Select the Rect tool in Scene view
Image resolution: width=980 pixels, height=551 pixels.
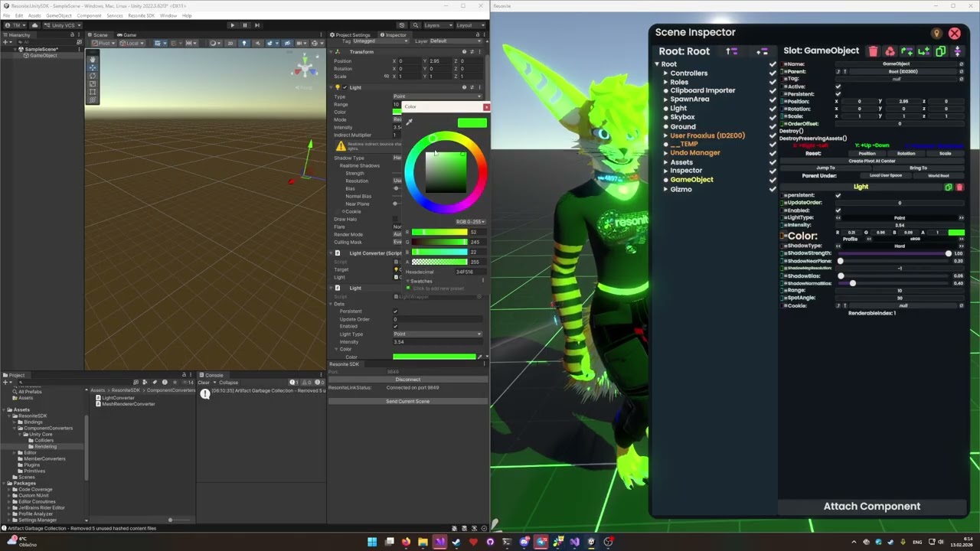coord(93,92)
